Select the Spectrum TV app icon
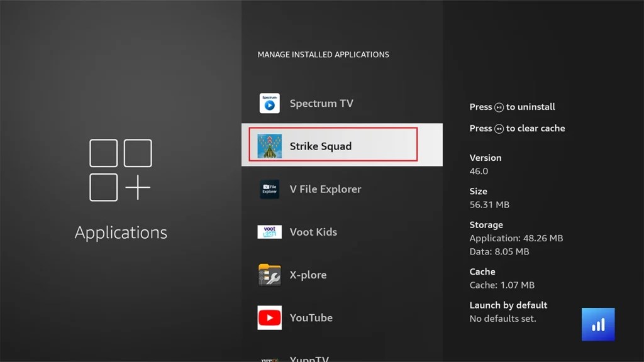The height and width of the screenshot is (362, 644). [269, 103]
